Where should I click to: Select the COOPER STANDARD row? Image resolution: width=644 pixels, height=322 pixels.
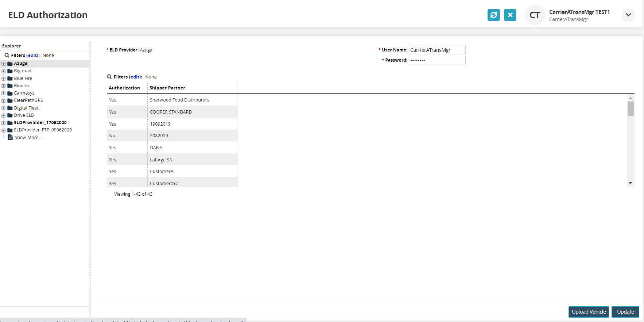172,112
